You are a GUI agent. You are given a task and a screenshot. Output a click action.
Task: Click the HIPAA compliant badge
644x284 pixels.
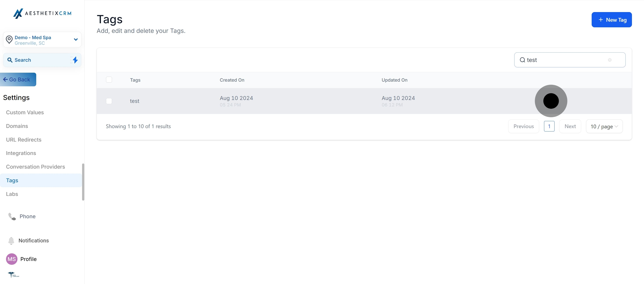(13, 275)
